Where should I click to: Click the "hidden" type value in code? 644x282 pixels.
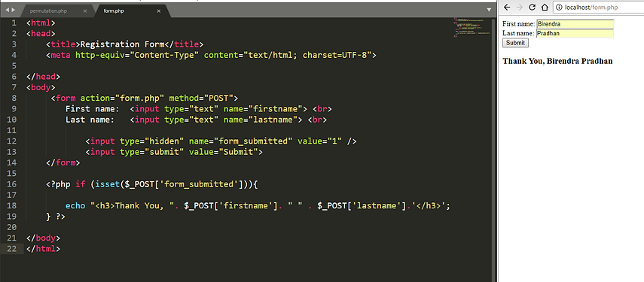coord(164,141)
